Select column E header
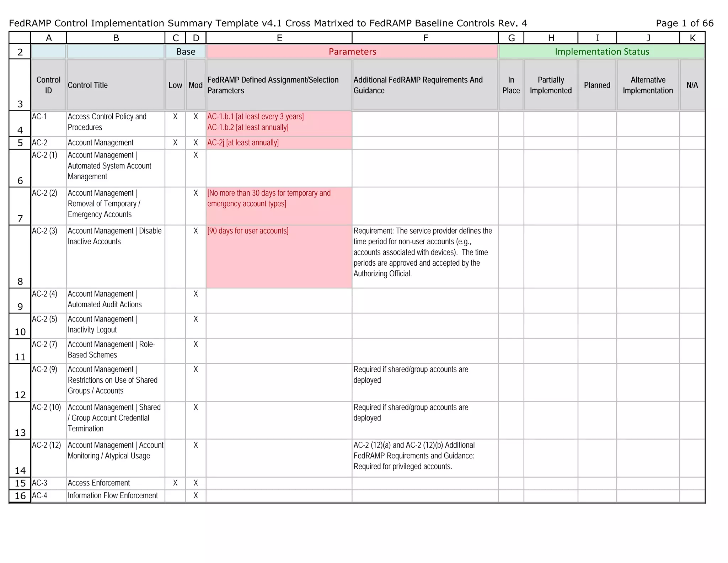This screenshot has height=563, width=728. (x=279, y=38)
